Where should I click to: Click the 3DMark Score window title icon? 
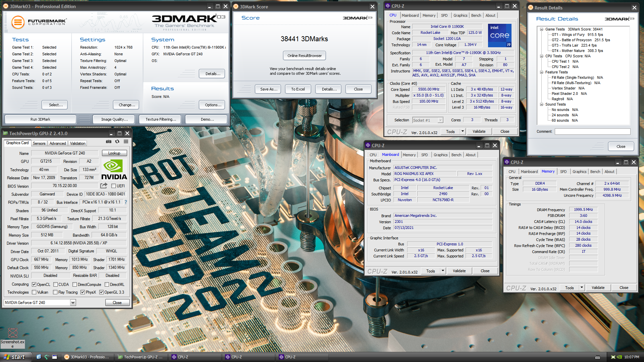coord(236,7)
